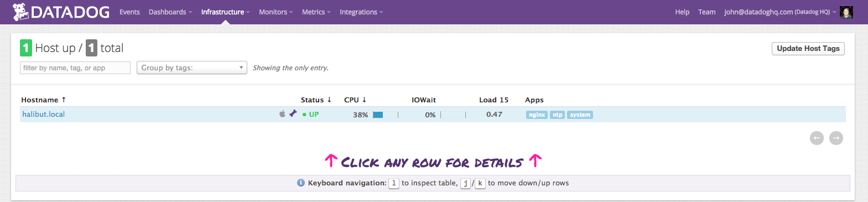The width and height of the screenshot is (868, 202).
Task: Click the nginx app tag
Action: [537, 115]
